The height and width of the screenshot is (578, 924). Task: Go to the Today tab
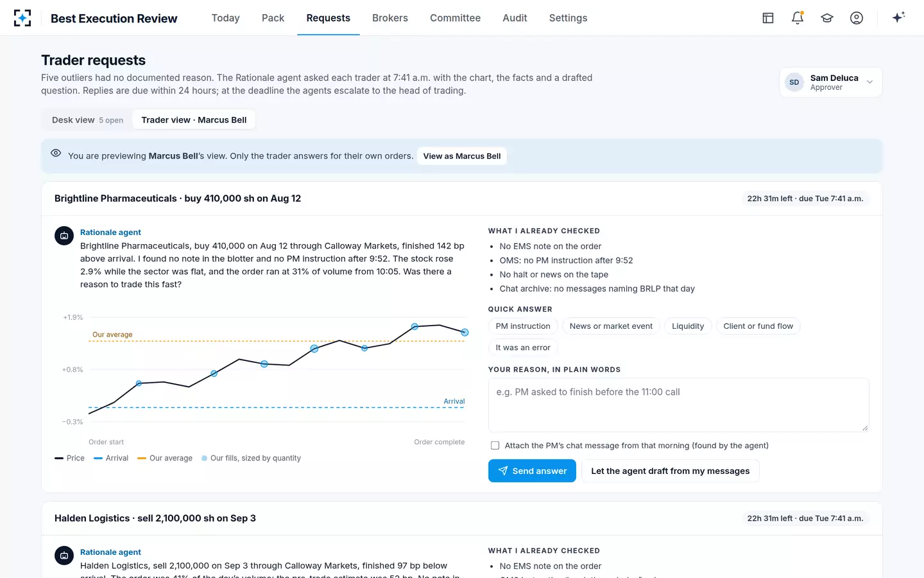point(226,18)
